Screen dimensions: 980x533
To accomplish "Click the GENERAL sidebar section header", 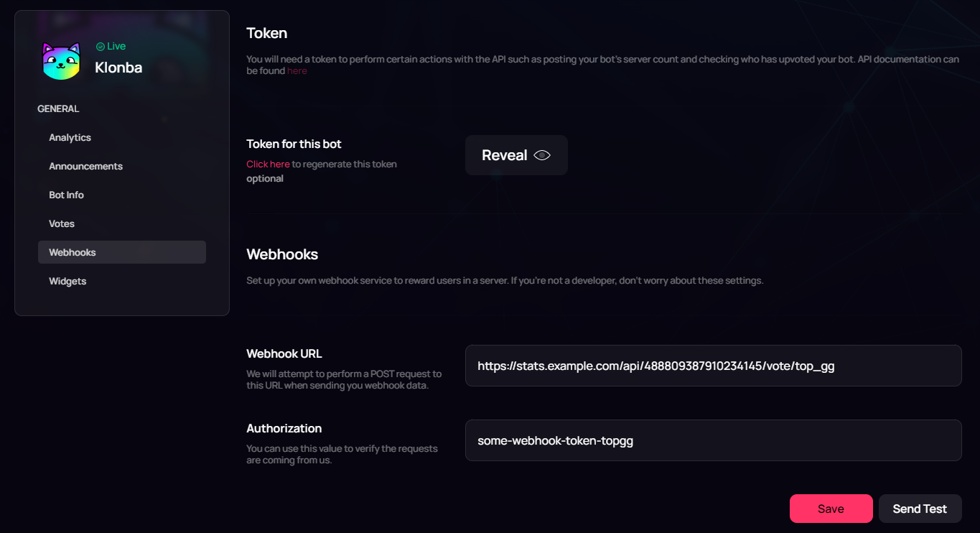I will [58, 108].
